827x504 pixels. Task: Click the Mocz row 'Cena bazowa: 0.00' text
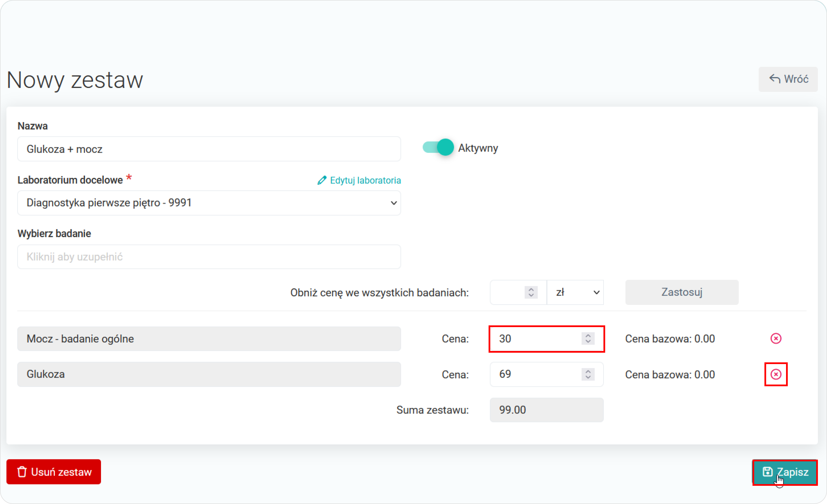click(670, 339)
